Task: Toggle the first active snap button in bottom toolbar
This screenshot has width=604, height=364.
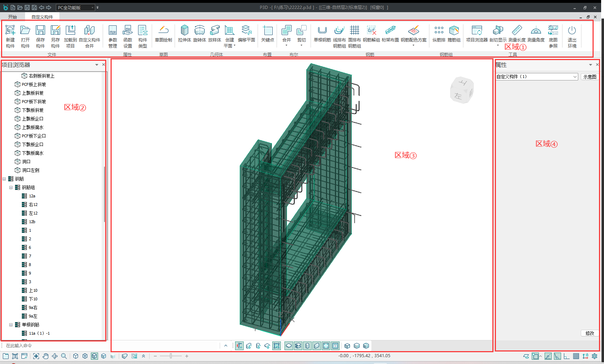Action: [x=239, y=346]
